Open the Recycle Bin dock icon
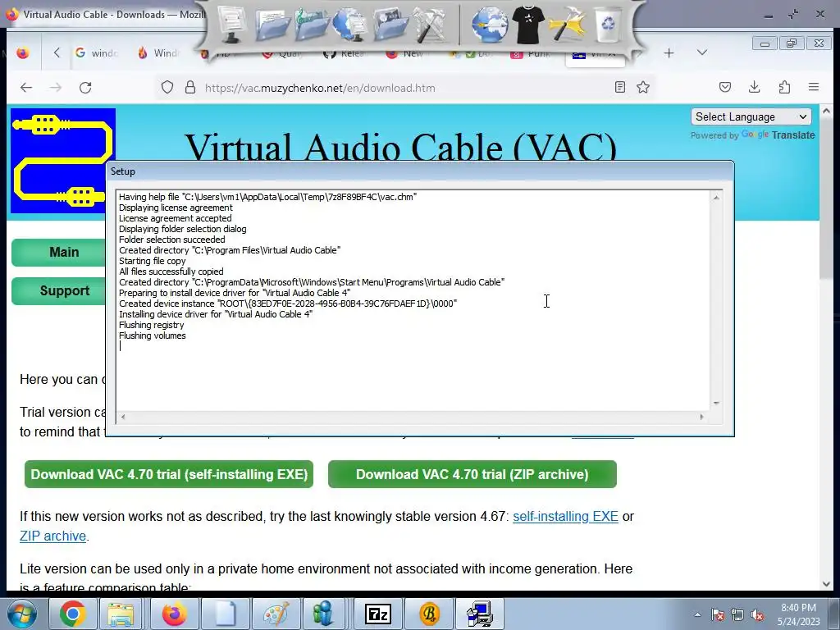The image size is (840, 630). pyautogui.click(x=608, y=24)
